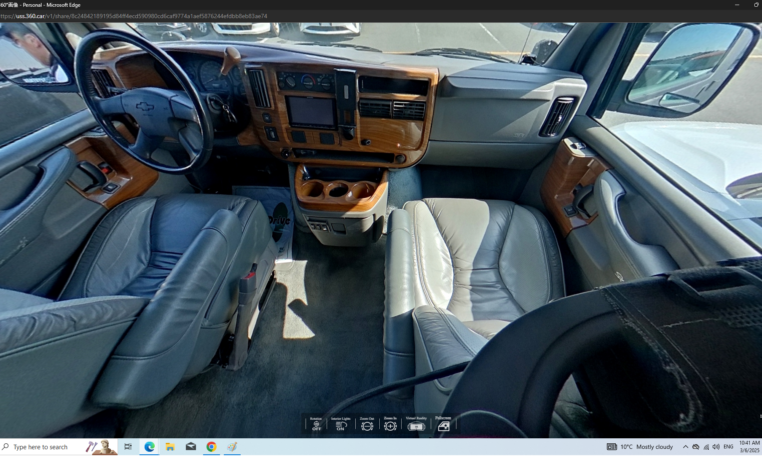
Task: Toggle the Rotation OFF control
Action: pyautogui.click(x=316, y=424)
